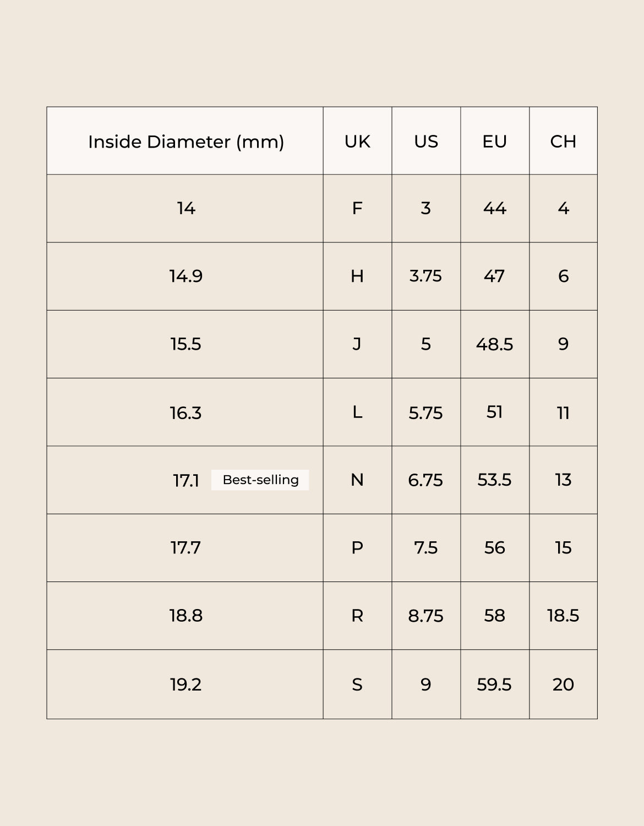Click the Inside Diameter (mm) column header

186,142
